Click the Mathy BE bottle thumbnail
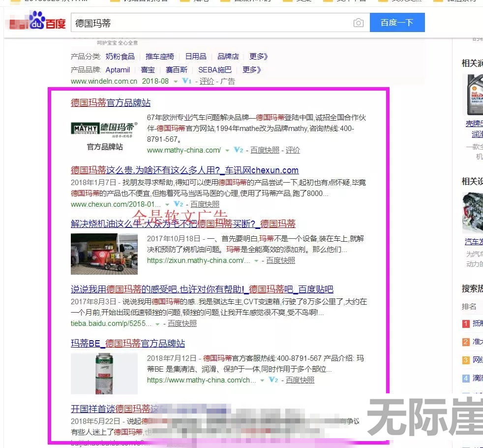 [104, 374]
